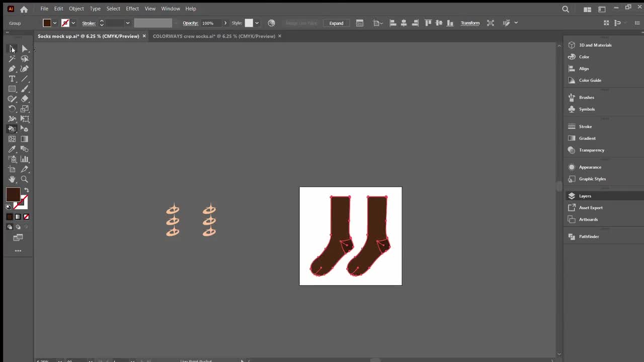Open the Transform panel link

[470, 23]
